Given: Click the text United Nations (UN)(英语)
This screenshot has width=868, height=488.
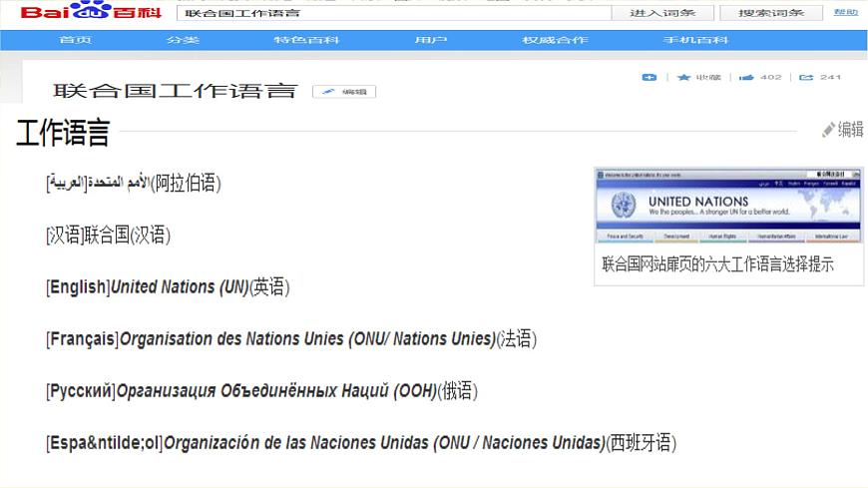Looking at the screenshot, I should tap(200, 287).
